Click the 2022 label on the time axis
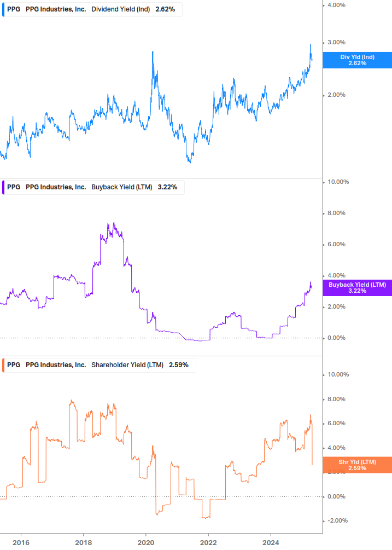 coord(208,543)
